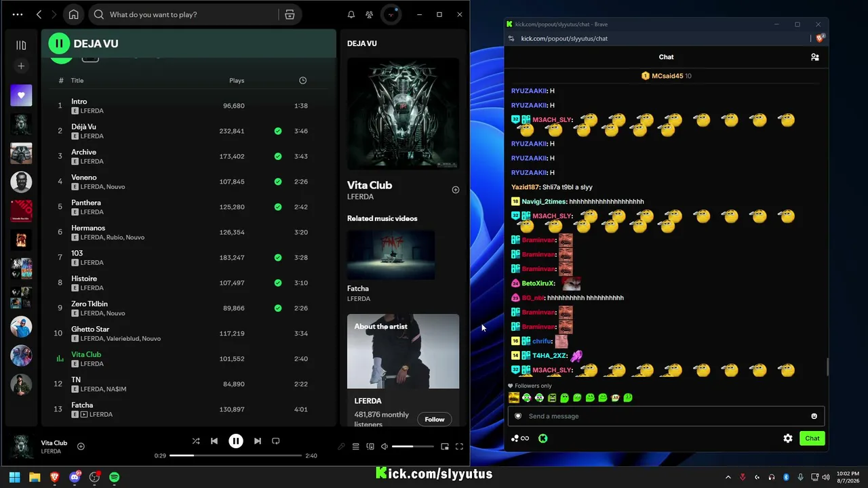Mute the Spotify volume speaker icon
The height and width of the screenshot is (488, 868).
click(x=384, y=447)
